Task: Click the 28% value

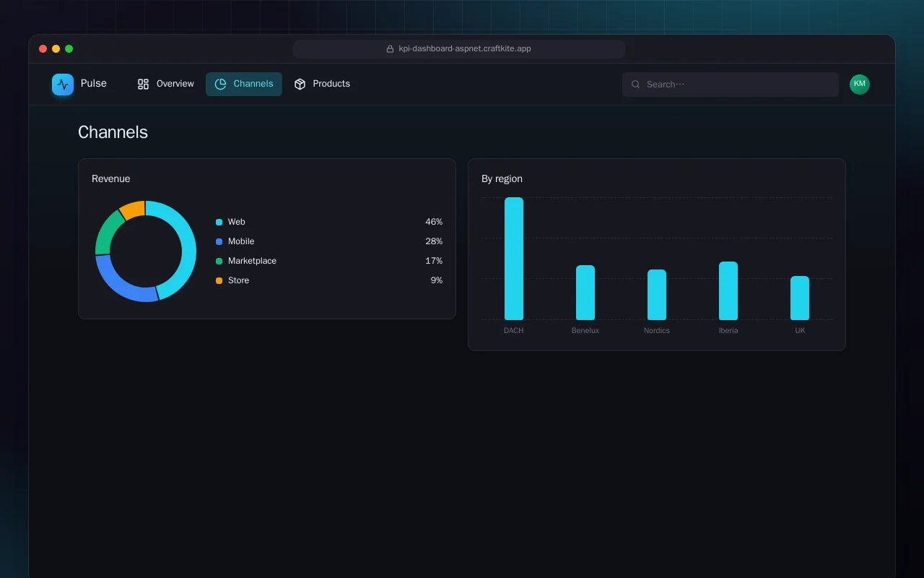Action: (434, 241)
